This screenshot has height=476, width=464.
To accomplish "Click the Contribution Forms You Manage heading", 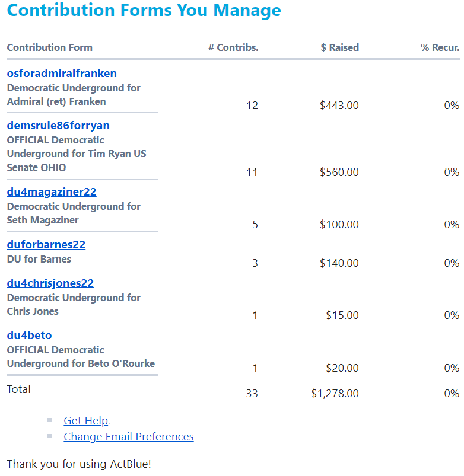I will (144, 11).
